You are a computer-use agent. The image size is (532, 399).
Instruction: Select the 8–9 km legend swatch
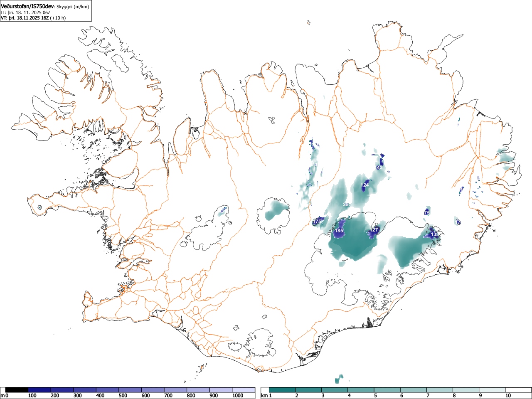point(465,390)
